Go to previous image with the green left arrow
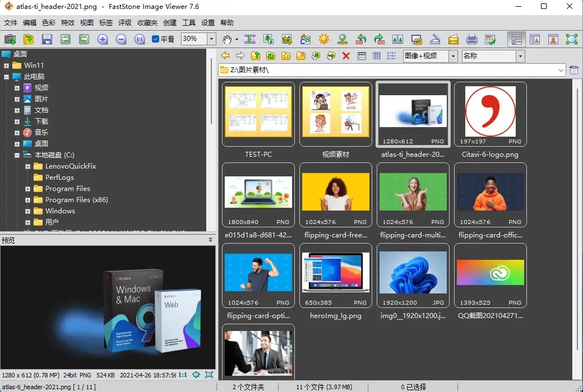This screenshot has height=392, width=583. 66,39
